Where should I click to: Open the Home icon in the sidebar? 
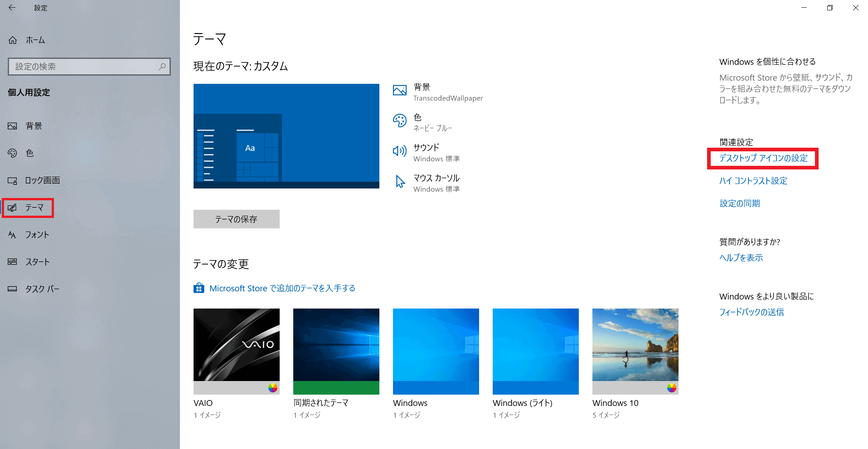click(x=13, y=40)
